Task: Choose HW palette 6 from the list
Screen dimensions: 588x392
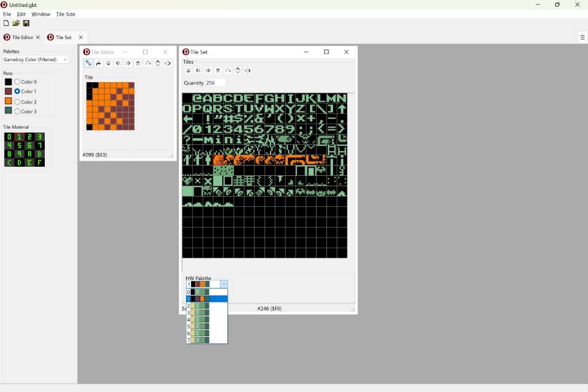Action: [207, 333]
